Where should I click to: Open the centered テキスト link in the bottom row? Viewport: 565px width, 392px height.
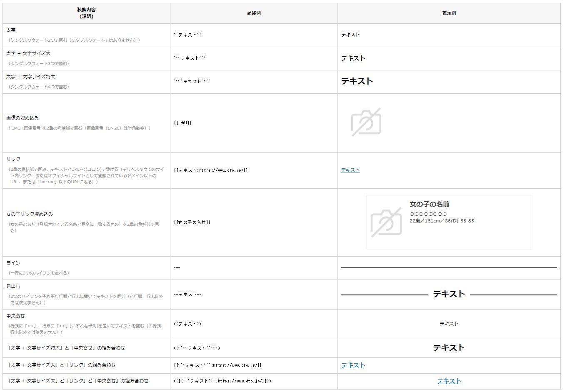(449, 381)
